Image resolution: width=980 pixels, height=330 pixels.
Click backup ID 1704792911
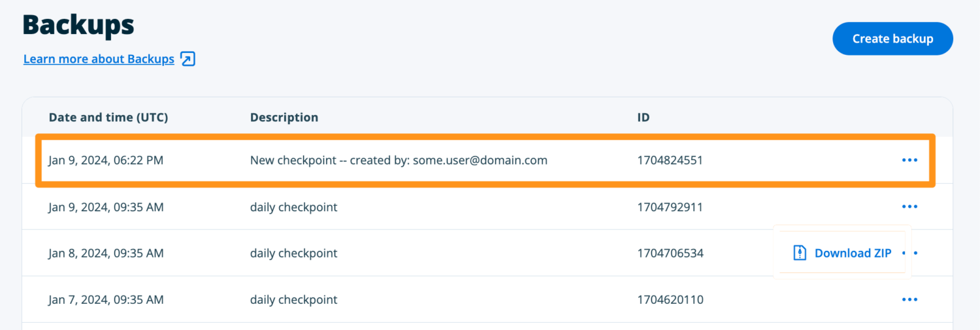670,208
